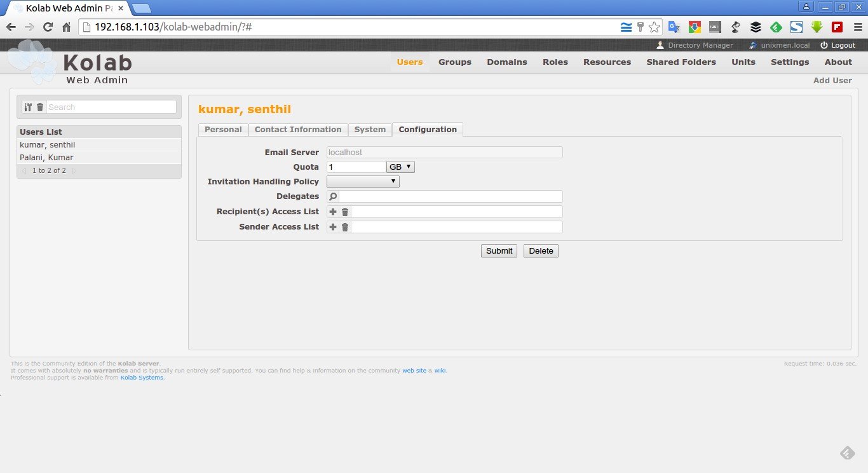Delete the user kumar, senthil
Image resolution: width=868 pixels, height=473 pixels.
click(x=541, y=251)
